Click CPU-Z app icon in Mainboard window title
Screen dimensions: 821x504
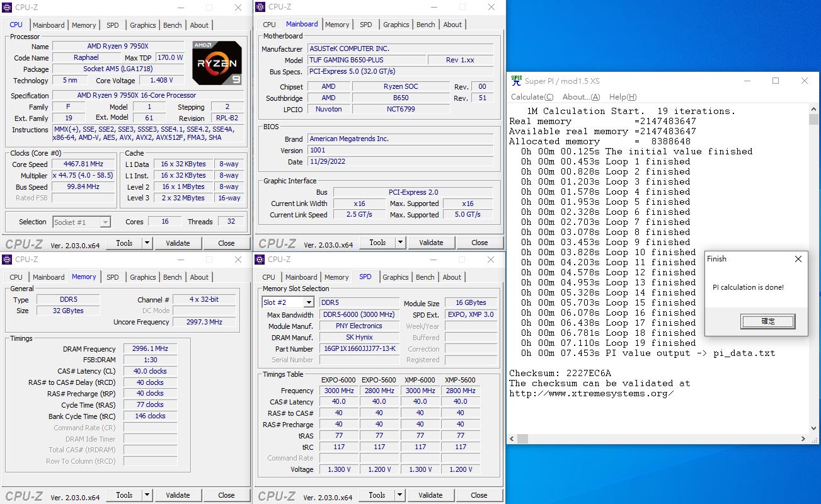tap(260, 7)
